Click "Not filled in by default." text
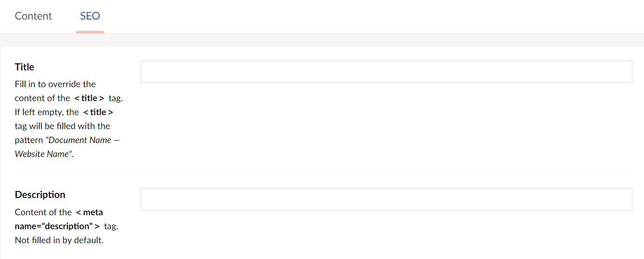The height and width of the screenshot is (259, 644). coord(59,240)
